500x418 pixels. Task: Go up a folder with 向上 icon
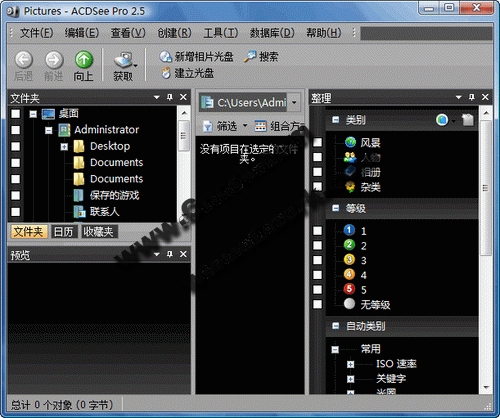pyautogui.click(x=84, y=60)
